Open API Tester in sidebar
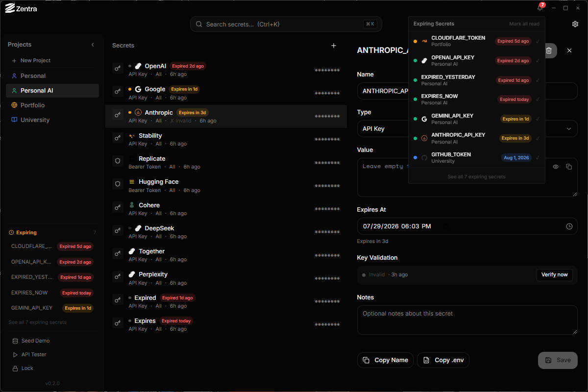 coord(29,354)
